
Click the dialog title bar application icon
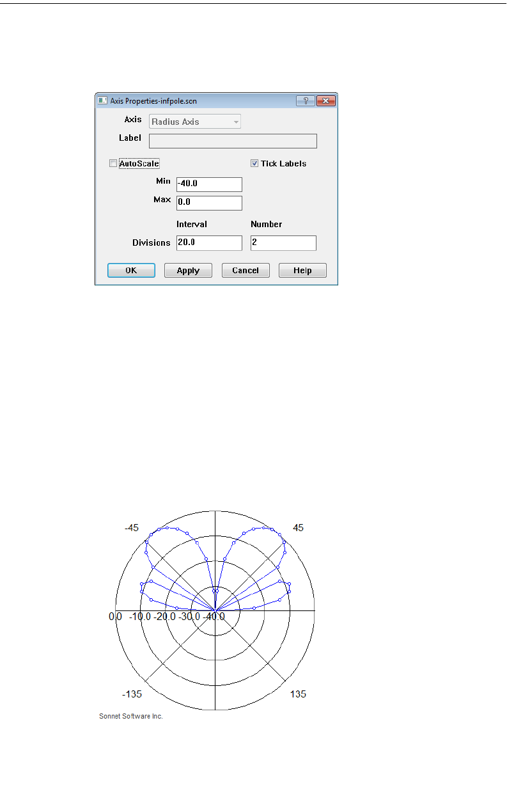pyautogui.click(x=102, y=101)
